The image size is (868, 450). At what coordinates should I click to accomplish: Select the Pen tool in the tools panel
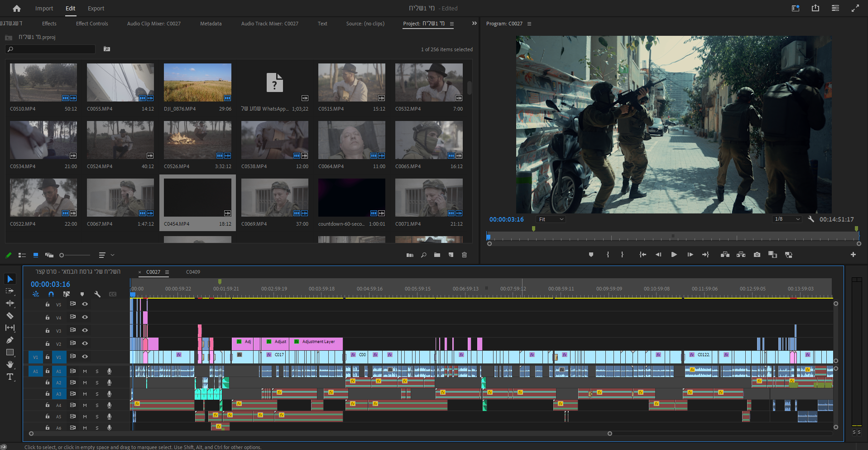[10, 340]
